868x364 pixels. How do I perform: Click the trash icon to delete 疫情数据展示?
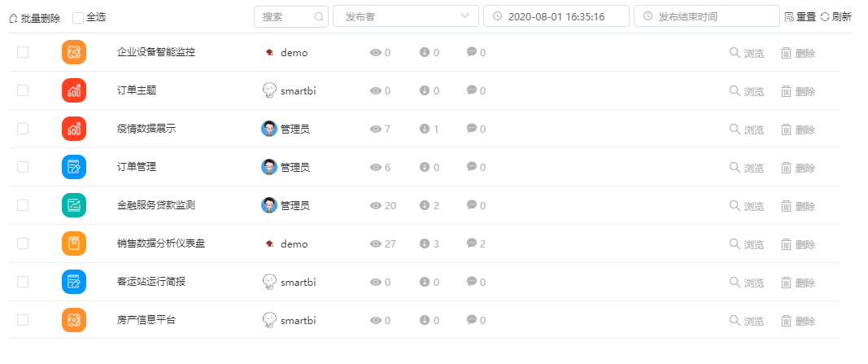pos(786,129)
